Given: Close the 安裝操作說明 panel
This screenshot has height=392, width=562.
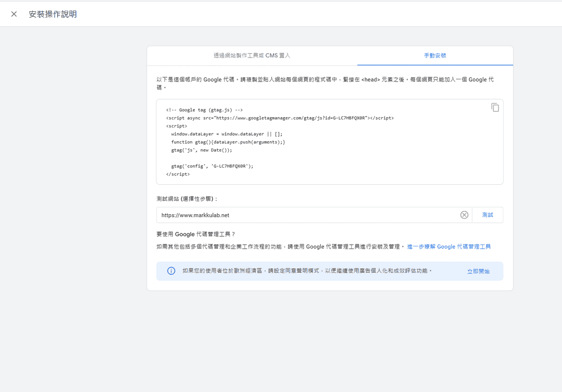Looking at the screenshot, I should click(13, 13).
